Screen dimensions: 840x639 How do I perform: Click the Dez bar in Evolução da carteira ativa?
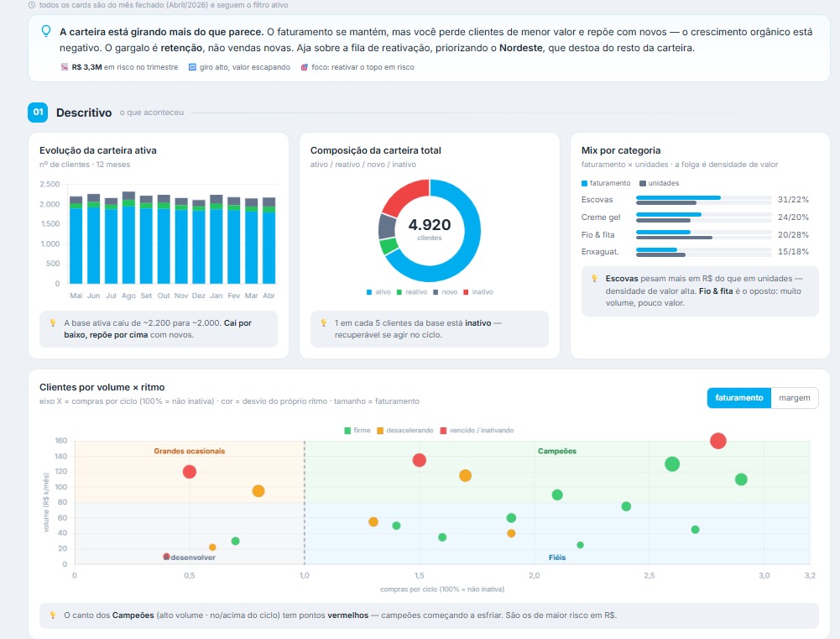tap(199, 242)
